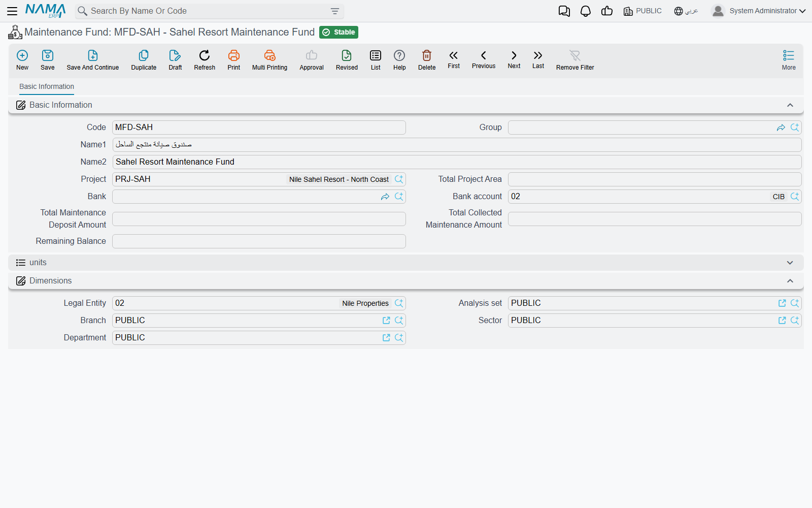Open lookup search for Bank account field
The width and height of the screenshot is (812, 508).
tap(795, 197)
